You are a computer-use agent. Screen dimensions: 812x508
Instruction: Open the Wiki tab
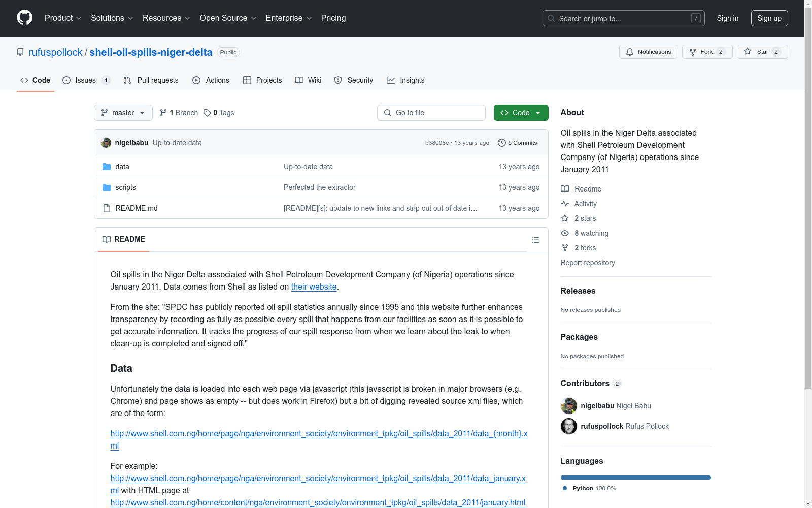(x=309, y=80)
